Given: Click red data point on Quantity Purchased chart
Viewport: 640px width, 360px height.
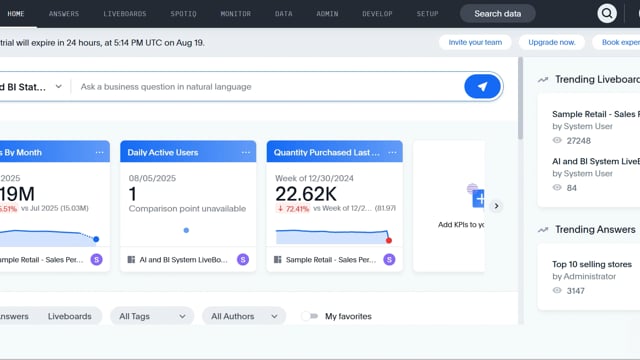Looking at the screenshot, I should (x=389, y=240).
